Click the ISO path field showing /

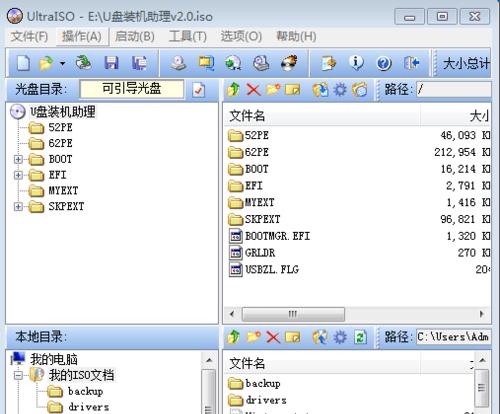pyautogui.click(x=454, y=89)
